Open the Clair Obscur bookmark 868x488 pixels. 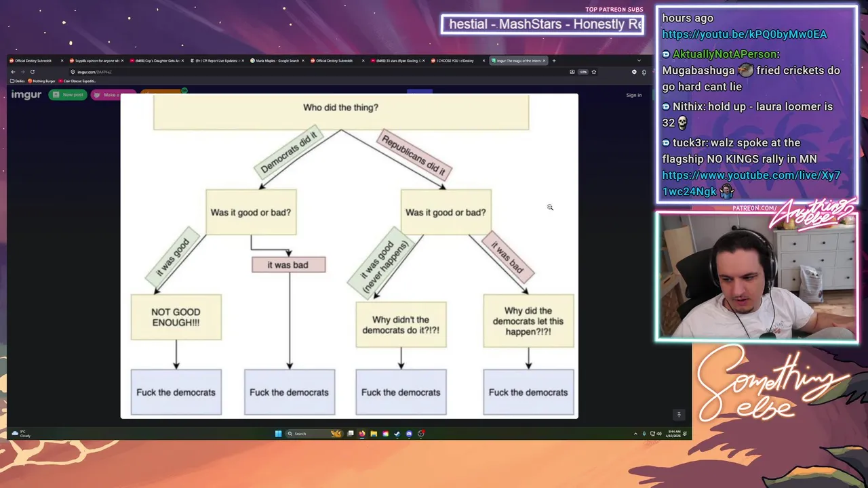point(77,81)
